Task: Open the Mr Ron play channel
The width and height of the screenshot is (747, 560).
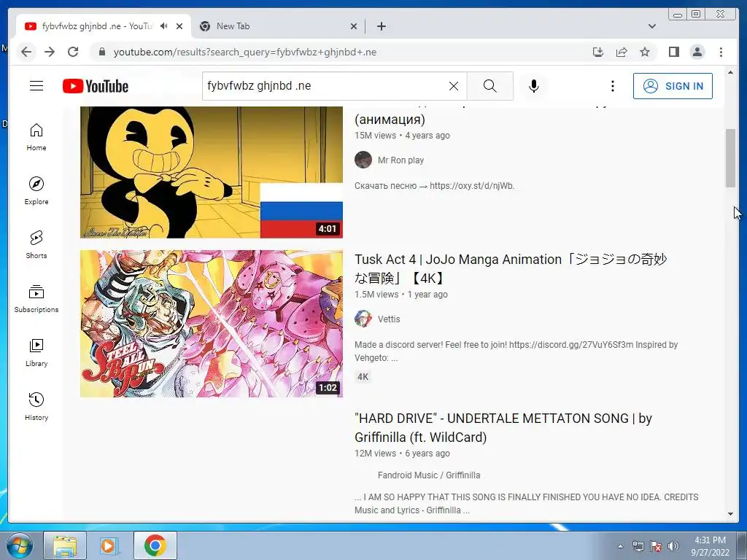Action: click(400, 160)
